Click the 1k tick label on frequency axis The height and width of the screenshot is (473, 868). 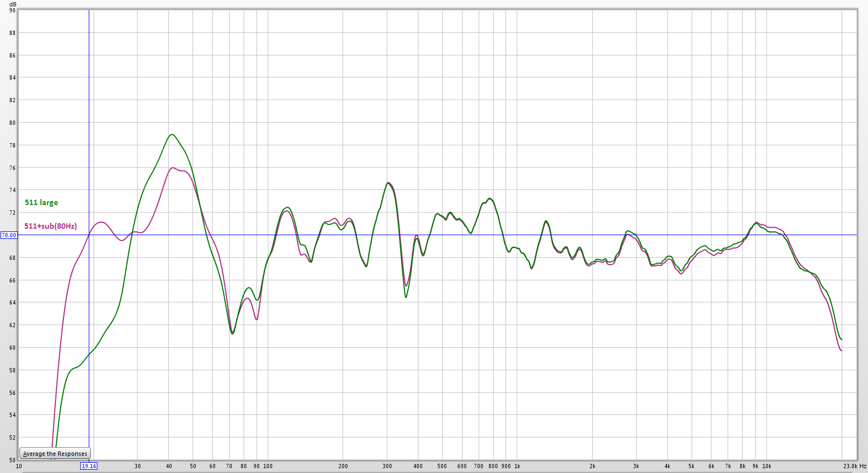tap(517, 466)
